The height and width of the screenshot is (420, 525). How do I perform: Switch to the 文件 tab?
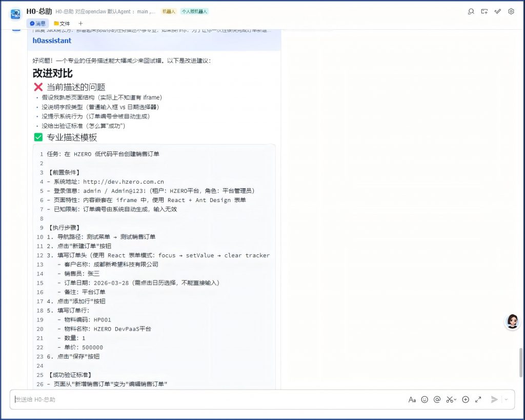tap(62, 23)
